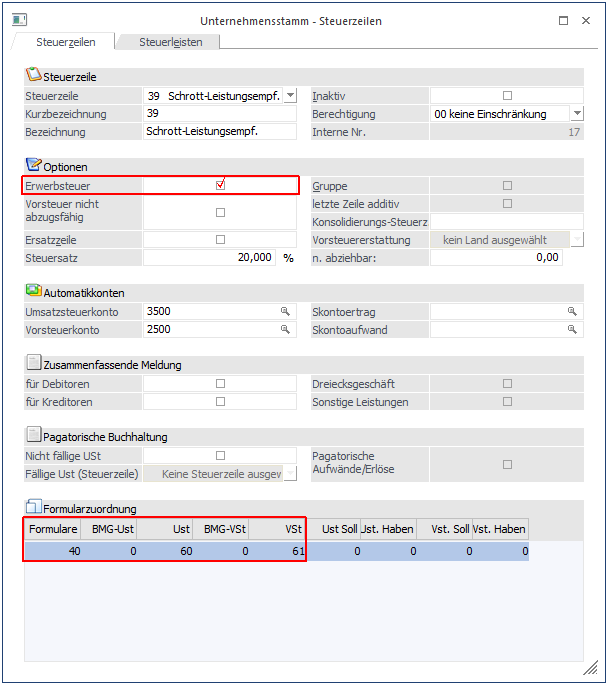
Task: Uncheck the Erwerbsteuer checkbox
Action: (221, 185)
